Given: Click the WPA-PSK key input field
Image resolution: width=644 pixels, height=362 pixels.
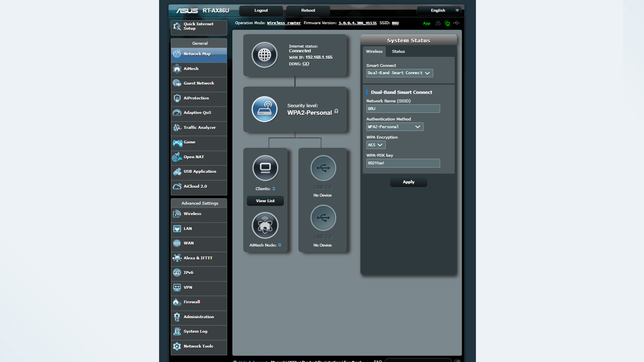Looking at the screenshot, I should click(x=403, y=162).
